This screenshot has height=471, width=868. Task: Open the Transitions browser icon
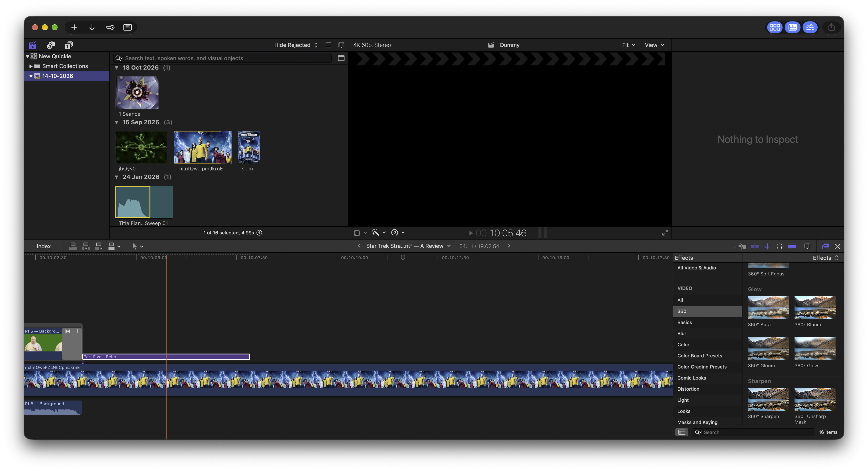coord(837,246)
